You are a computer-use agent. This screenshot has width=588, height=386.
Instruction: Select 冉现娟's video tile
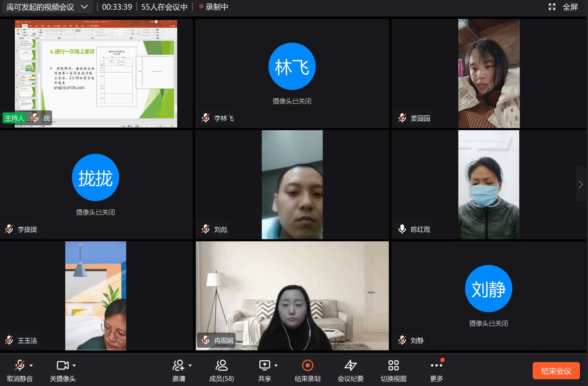pos(292,296)
